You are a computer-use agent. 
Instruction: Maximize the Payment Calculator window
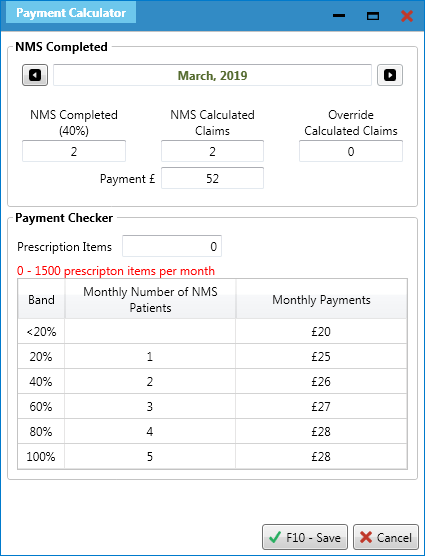373,16
